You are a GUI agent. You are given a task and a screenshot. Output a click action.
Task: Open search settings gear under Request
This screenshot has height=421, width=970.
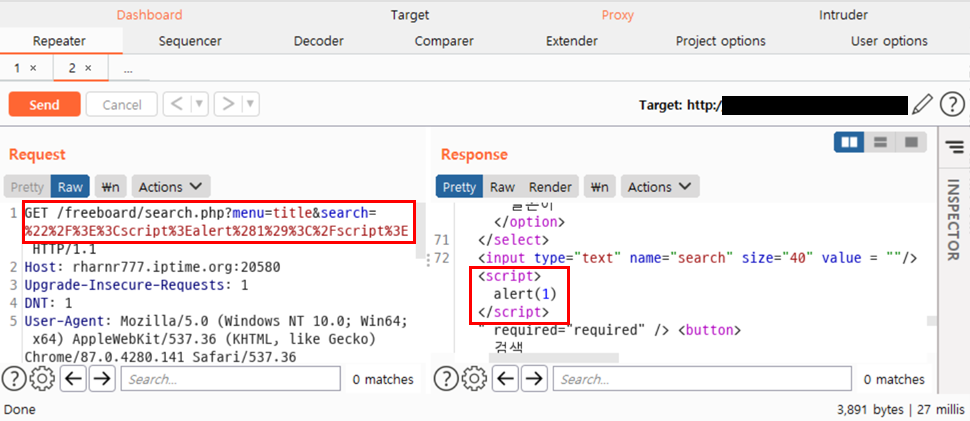[x=42, y=378]
